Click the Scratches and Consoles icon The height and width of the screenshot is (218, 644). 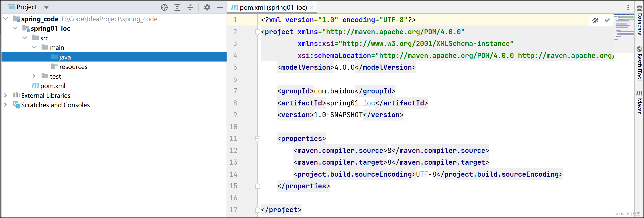[x=16, y=105]
